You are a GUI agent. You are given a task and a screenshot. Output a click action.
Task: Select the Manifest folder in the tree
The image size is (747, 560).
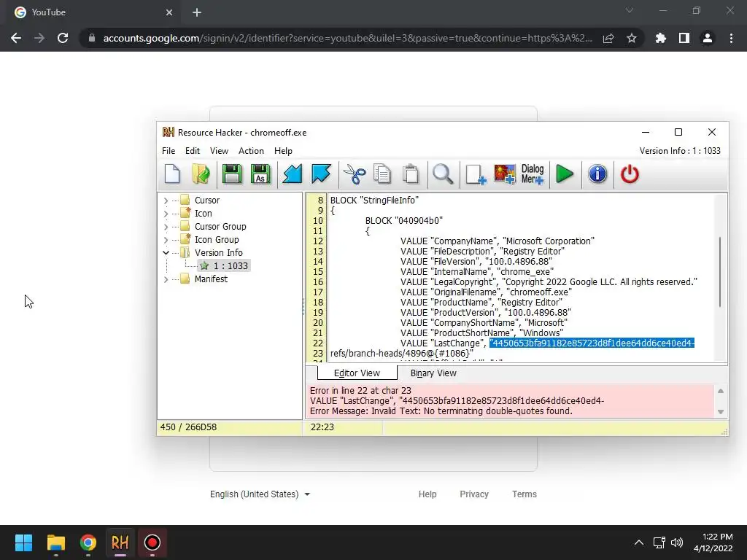pyautogui.click(x=211, y=279)
